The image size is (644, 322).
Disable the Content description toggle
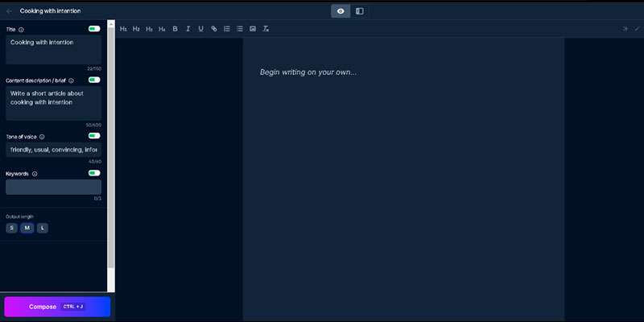coord(94,80)
